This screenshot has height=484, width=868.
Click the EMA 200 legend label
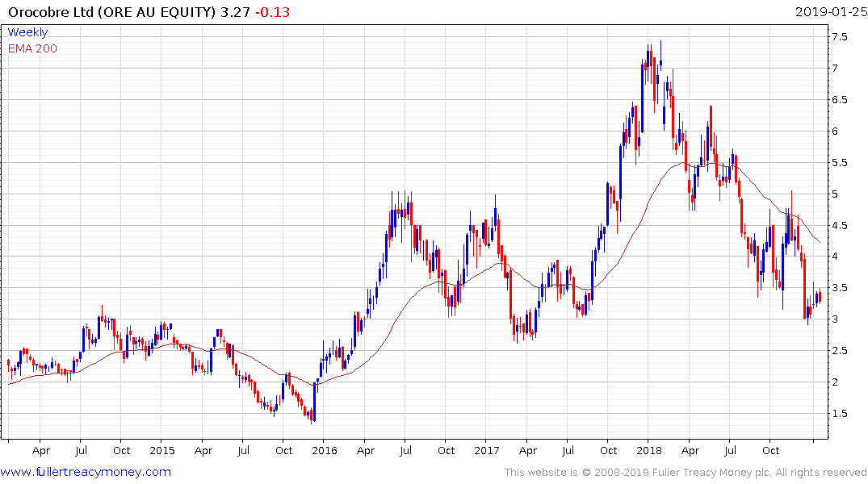tap(32, 48)
